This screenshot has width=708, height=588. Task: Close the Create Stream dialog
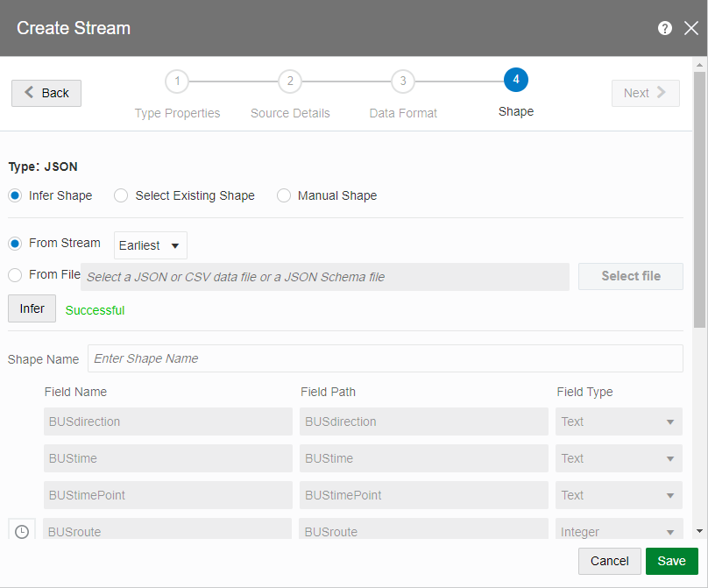(690, 28)
